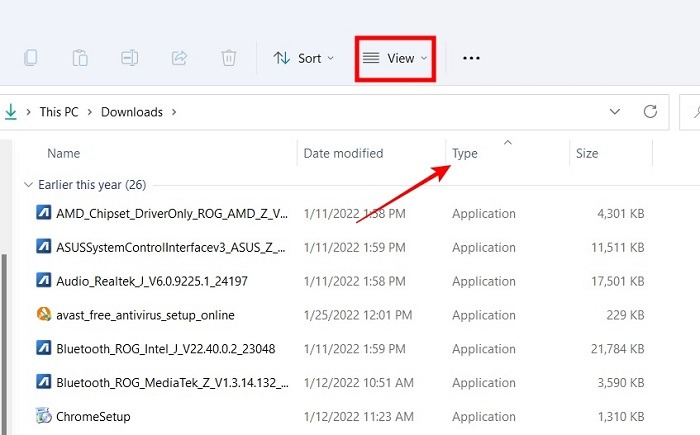Click the AMD_Chipset_DriverOnly file icon
Screen dimensions: 700x435
click(x=43, y=212)
